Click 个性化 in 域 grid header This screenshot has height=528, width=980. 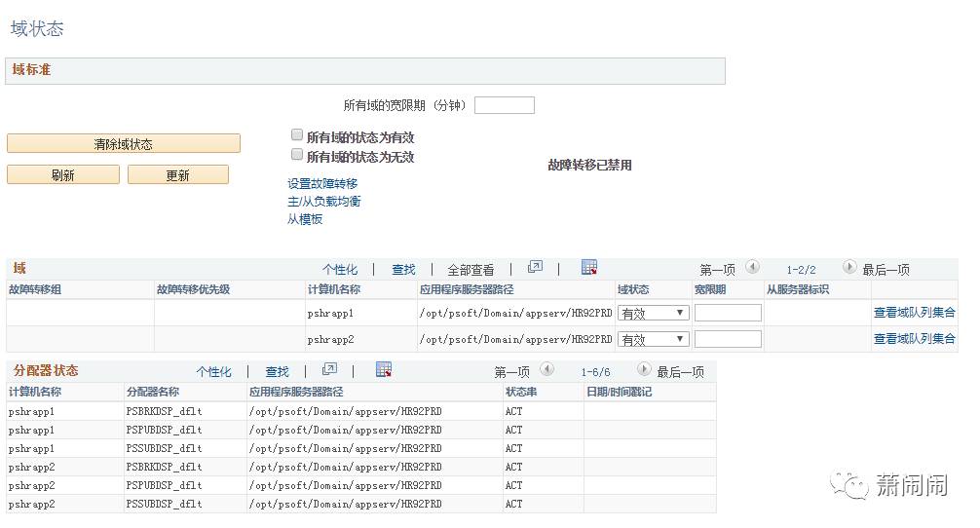click(x=340, y=269)
